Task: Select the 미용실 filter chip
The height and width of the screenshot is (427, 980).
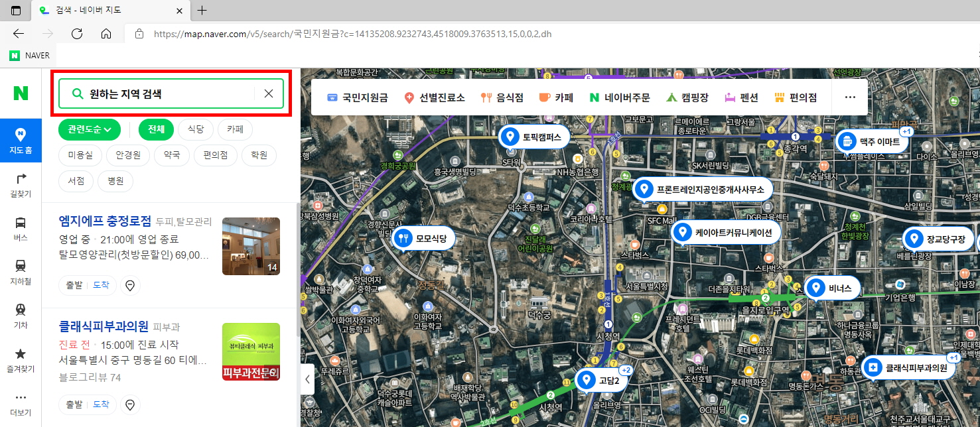Action: pos(80,155)
